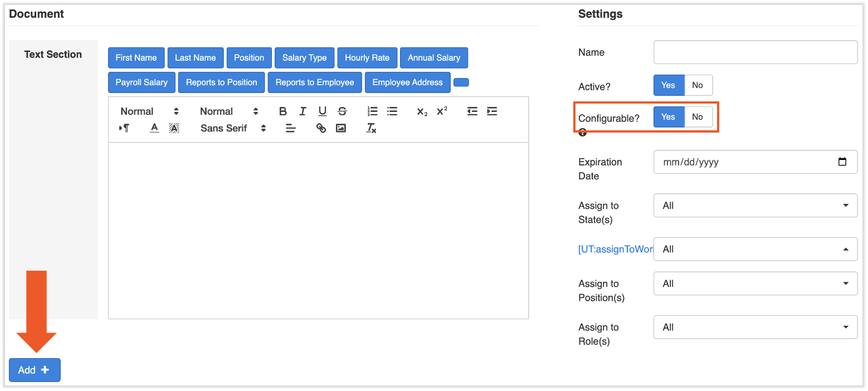The height and width of the screenshot is (391, 868).
Task: Increase the paragraph indent
Action: tap(492, 111)
